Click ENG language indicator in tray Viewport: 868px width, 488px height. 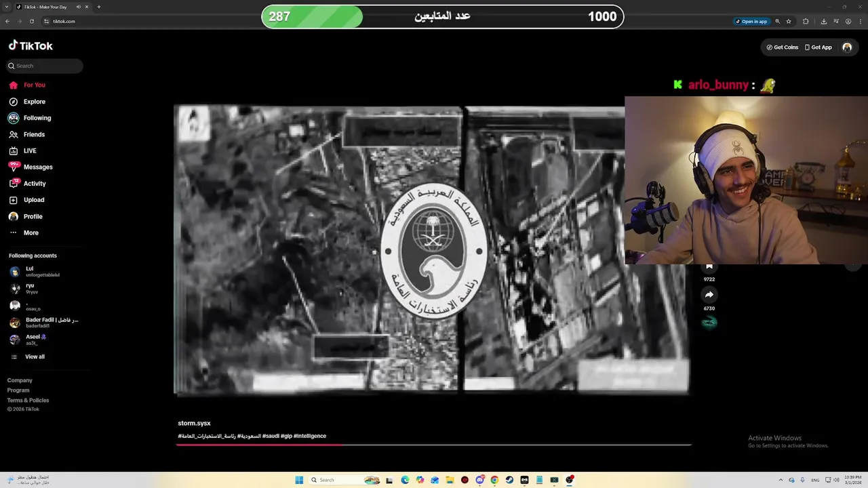[815, 480]
